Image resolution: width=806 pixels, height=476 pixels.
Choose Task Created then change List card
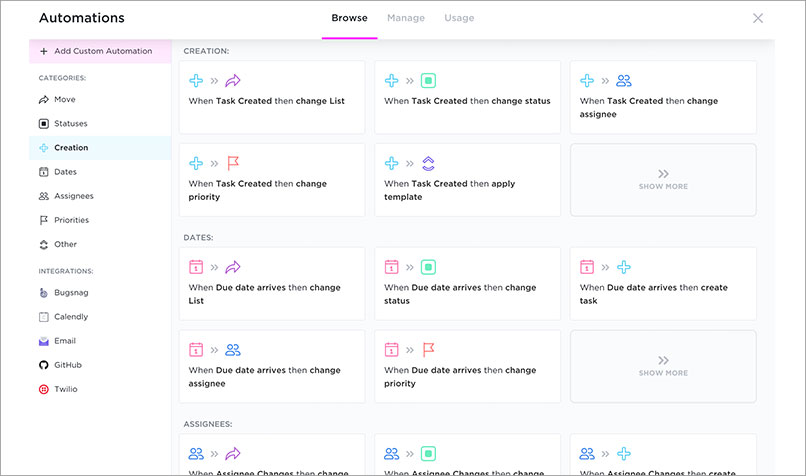click(x=272, y=97)
